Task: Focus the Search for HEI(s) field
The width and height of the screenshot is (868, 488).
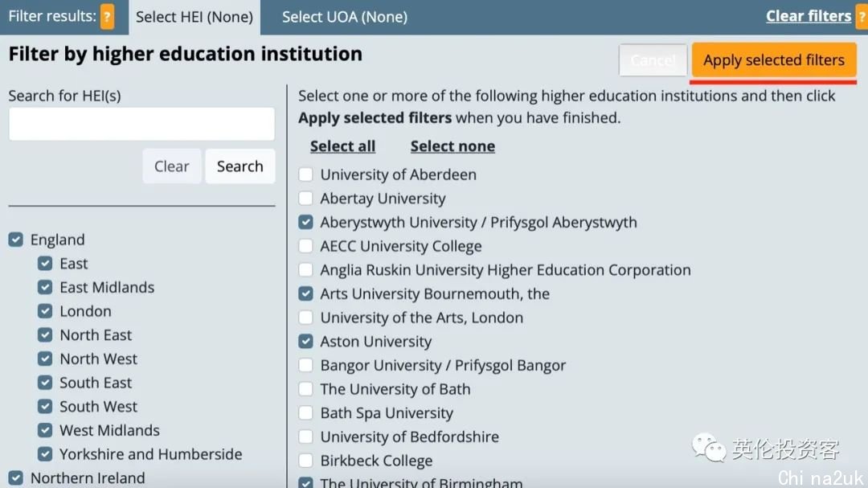Action: pyautogui.click(x=141, y=124)
